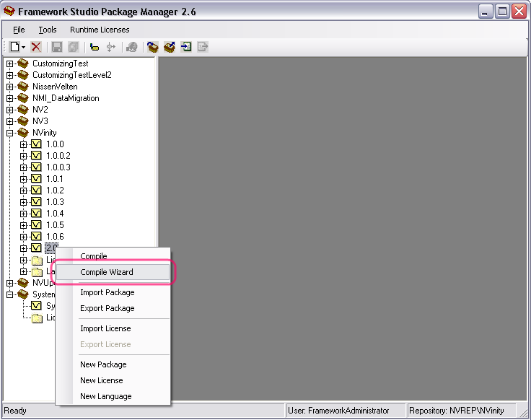Choose Import Package from the context menu
This screenshot has height=420, width=531.
pos(113,292)
